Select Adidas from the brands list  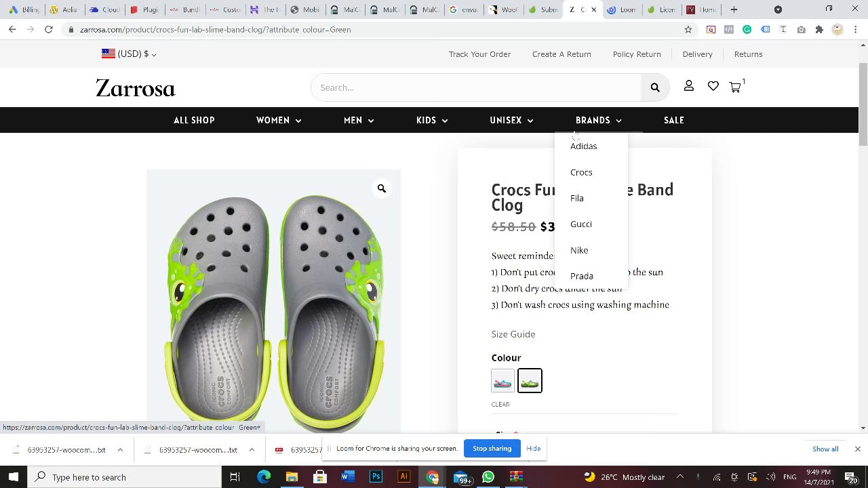tap(584, 146)
